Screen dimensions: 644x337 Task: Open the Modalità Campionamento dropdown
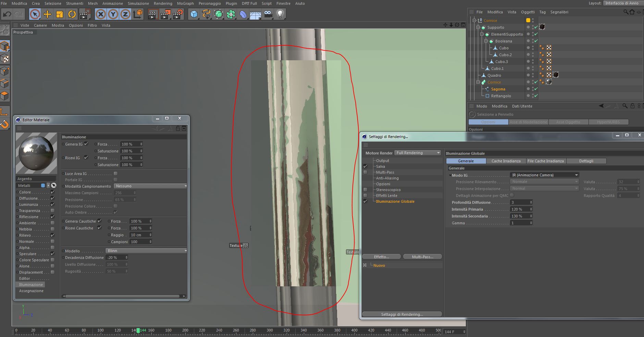150,186
